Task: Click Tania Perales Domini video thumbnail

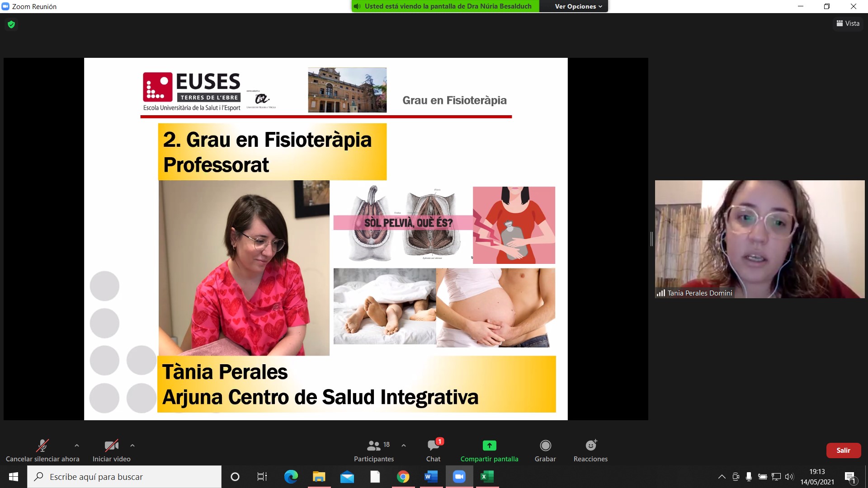Action: tap(759, 239)
